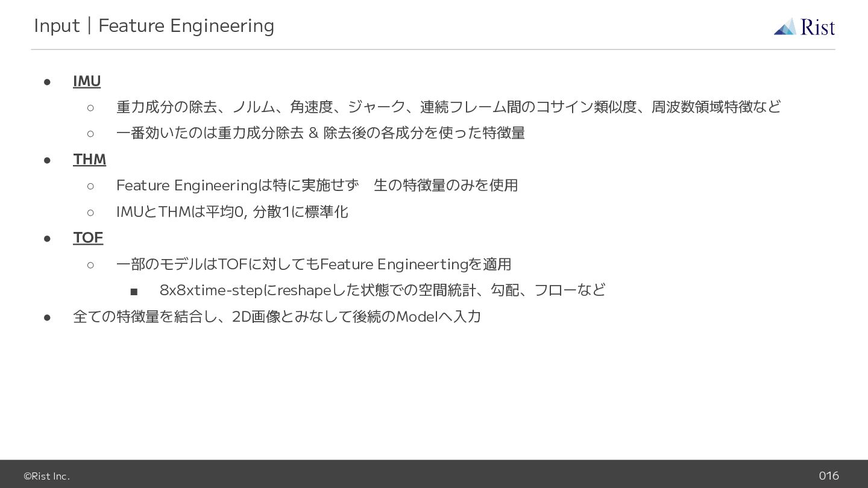The height and width of the screenshot is (488, 868).
Task: Click the bullet before TOF
Action: [x=47, y=238]
